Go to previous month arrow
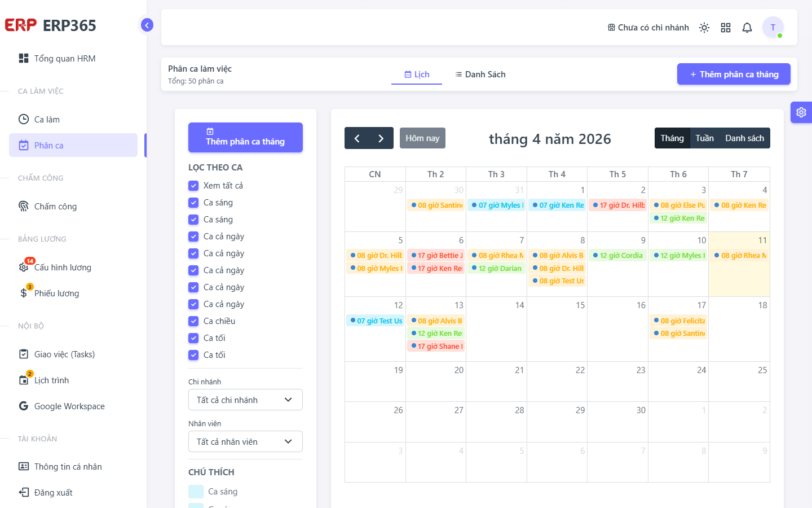 (357, 138)
